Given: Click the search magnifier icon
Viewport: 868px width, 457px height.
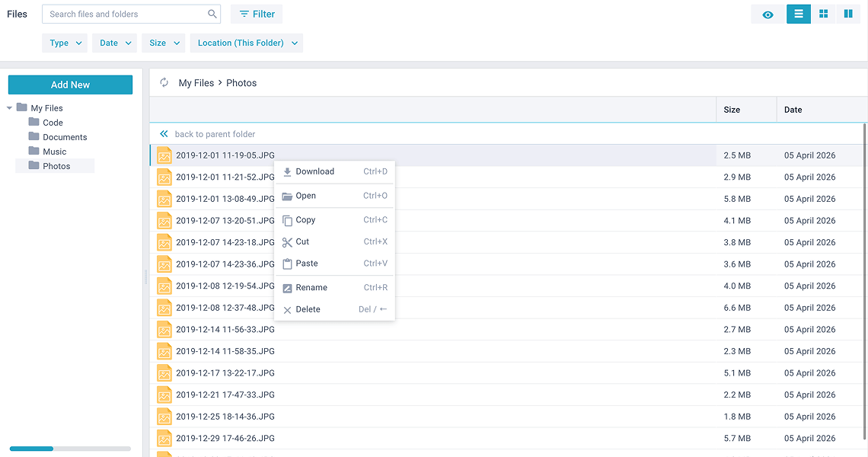Looking at the screenshot, I should point(212,14).
